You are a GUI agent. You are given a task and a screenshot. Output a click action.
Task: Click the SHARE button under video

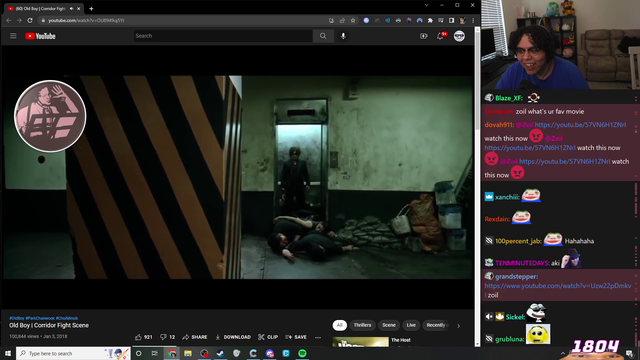pyautogui.click(x=195, y=337)
